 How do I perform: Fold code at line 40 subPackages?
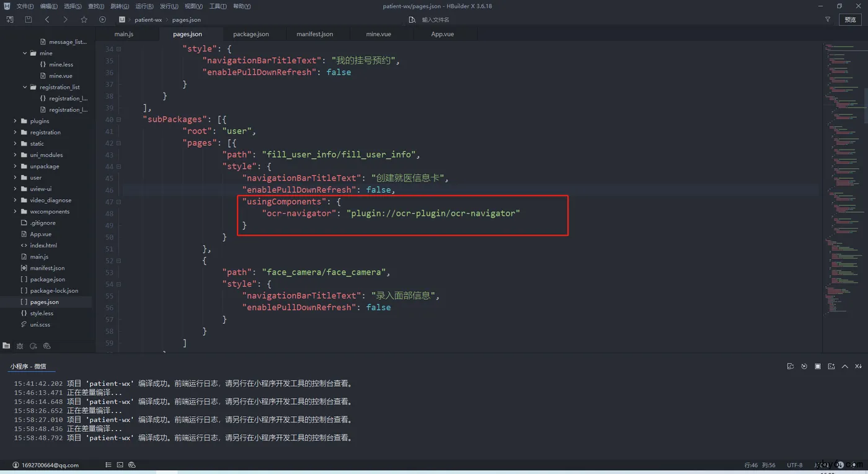[119, 119]
